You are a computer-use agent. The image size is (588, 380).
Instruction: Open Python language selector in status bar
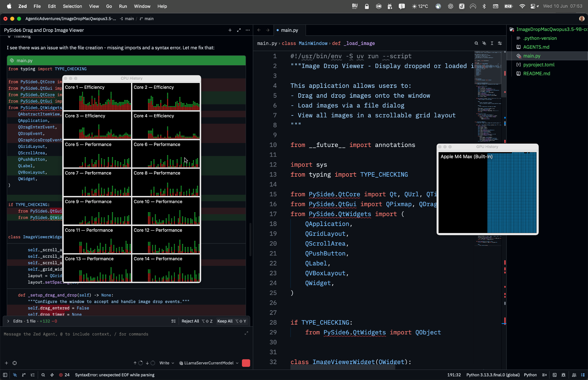(x=530, y=375)
